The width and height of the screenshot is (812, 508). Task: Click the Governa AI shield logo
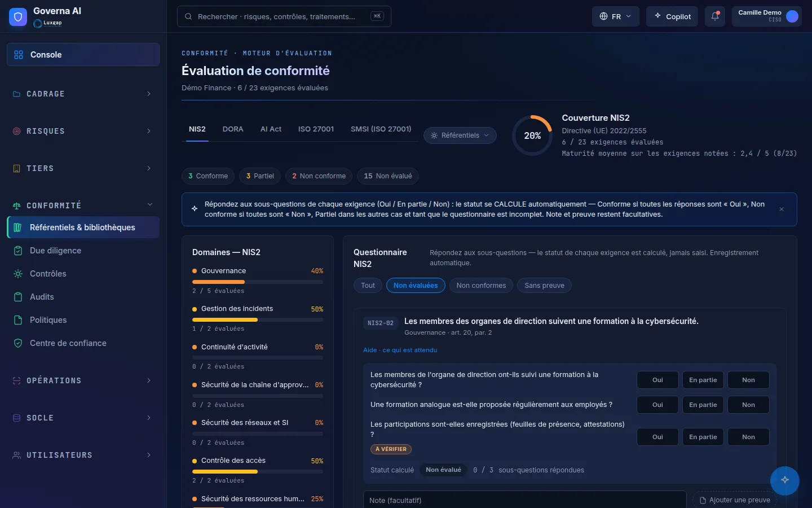18,17
